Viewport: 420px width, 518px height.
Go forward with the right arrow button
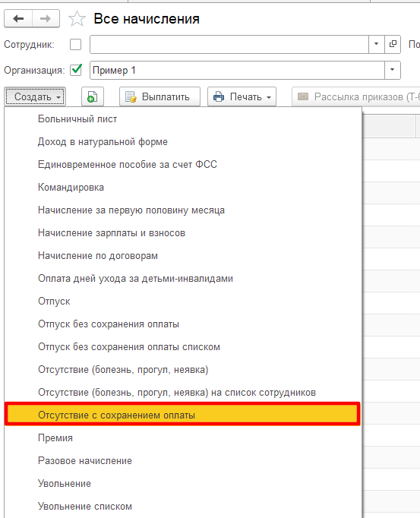[x=46, y=19]
